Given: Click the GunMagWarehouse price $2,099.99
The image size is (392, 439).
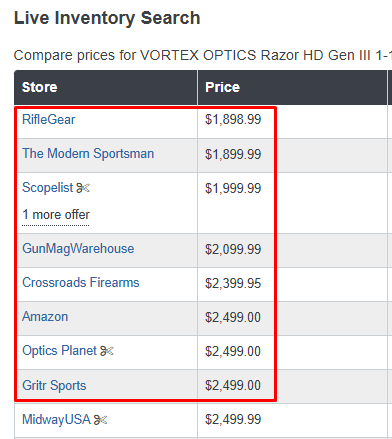Looking at the screenshot, I should coord(233,249).
